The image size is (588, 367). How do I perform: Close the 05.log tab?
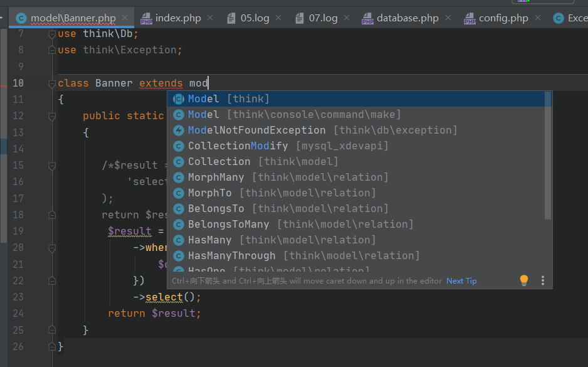(x=278, y=18)
